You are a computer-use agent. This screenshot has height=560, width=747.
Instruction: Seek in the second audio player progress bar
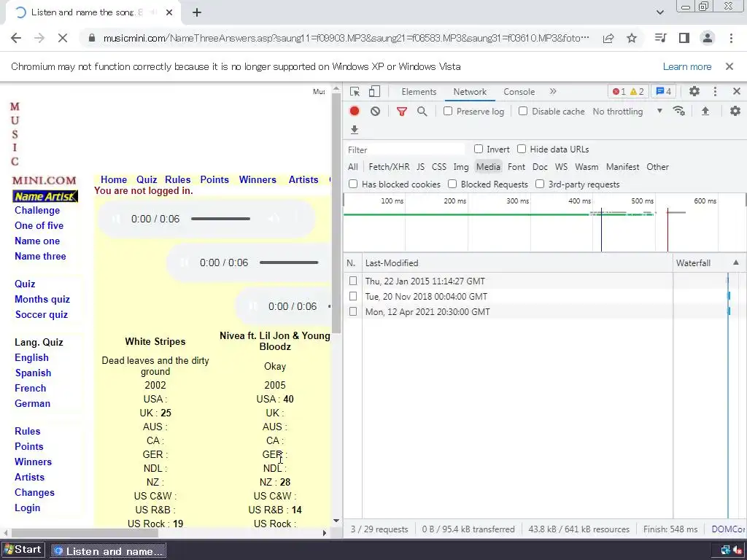(x=289, y=262)
